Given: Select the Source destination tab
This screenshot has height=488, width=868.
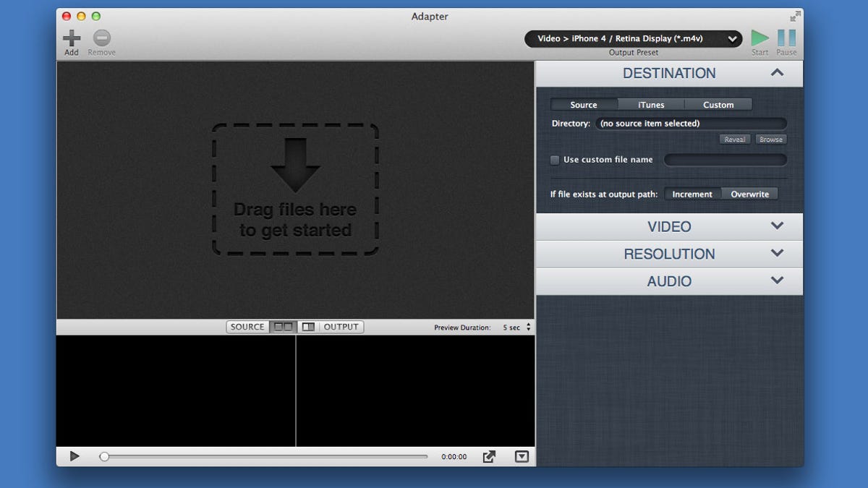Looking at the screenshot, I should click(584, 105).
